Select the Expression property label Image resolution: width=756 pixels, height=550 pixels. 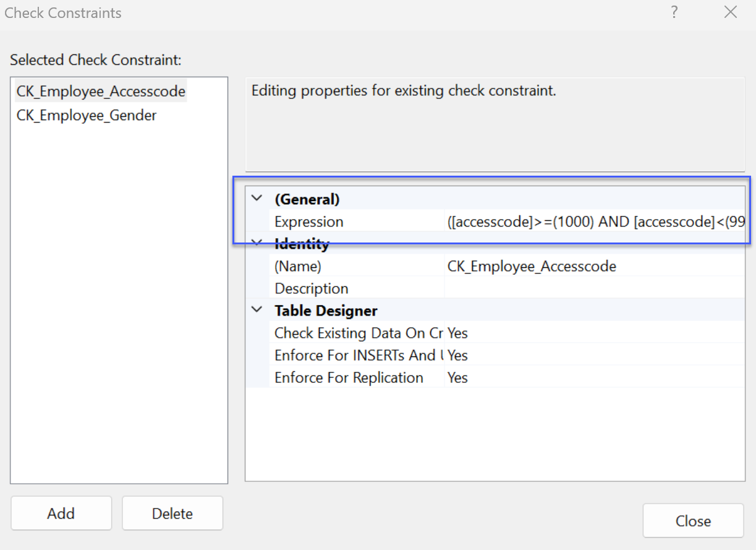click(x=309, y=221)
